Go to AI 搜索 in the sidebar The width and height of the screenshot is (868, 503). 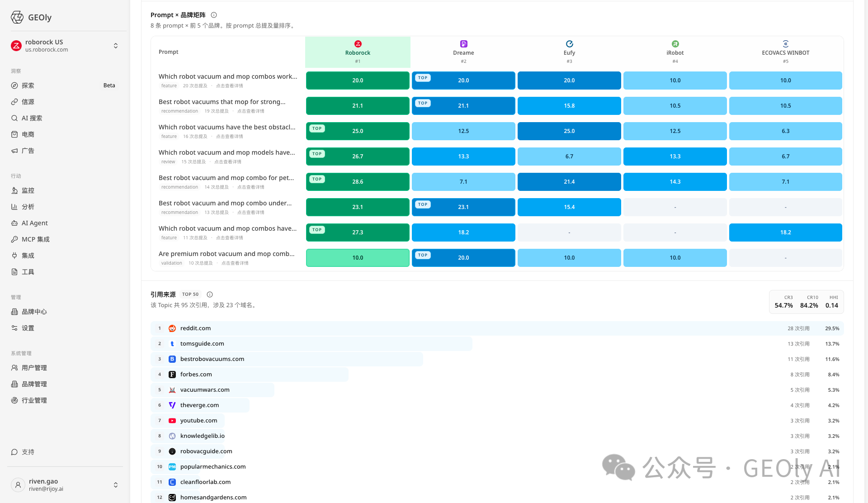(65, 118)
